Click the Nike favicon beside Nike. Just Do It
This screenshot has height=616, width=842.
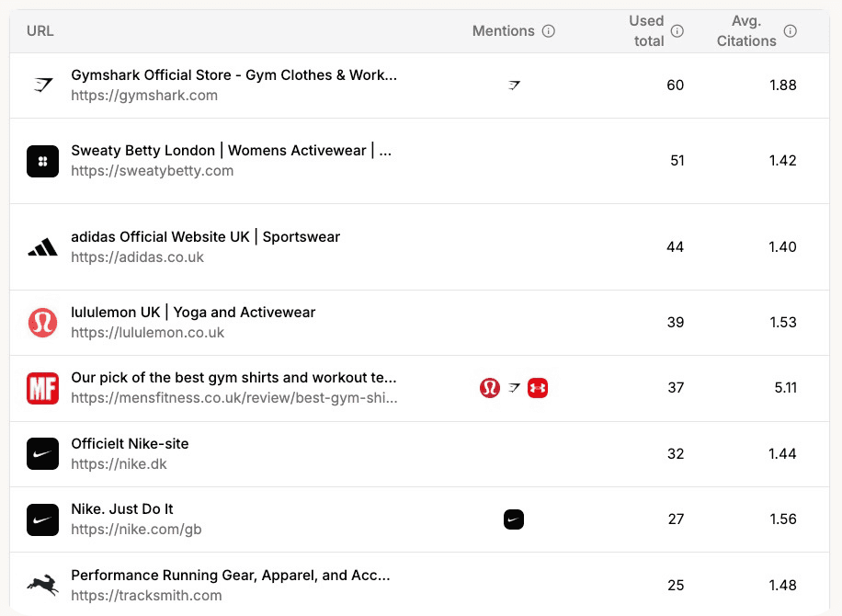(43, 519)
